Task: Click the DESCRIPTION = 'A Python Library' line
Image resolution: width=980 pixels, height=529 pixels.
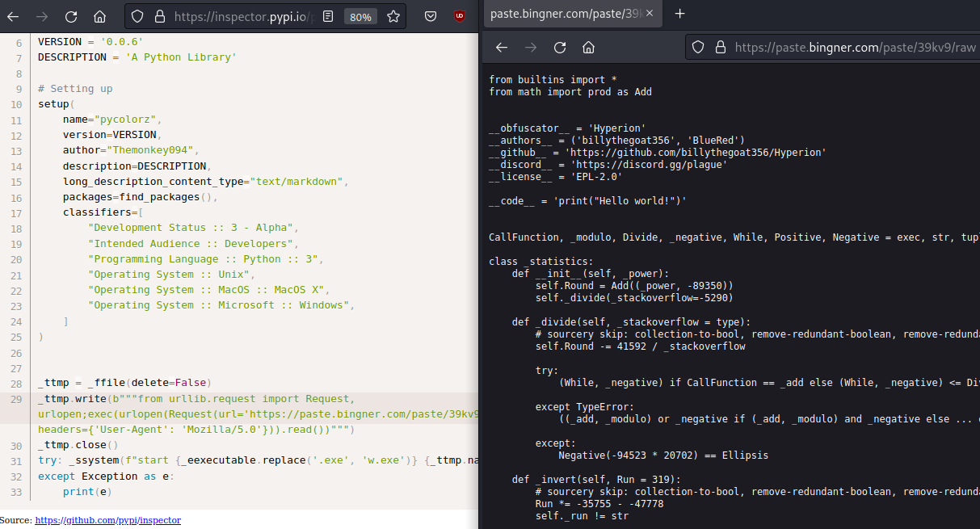Action: [x=137, y=57]
